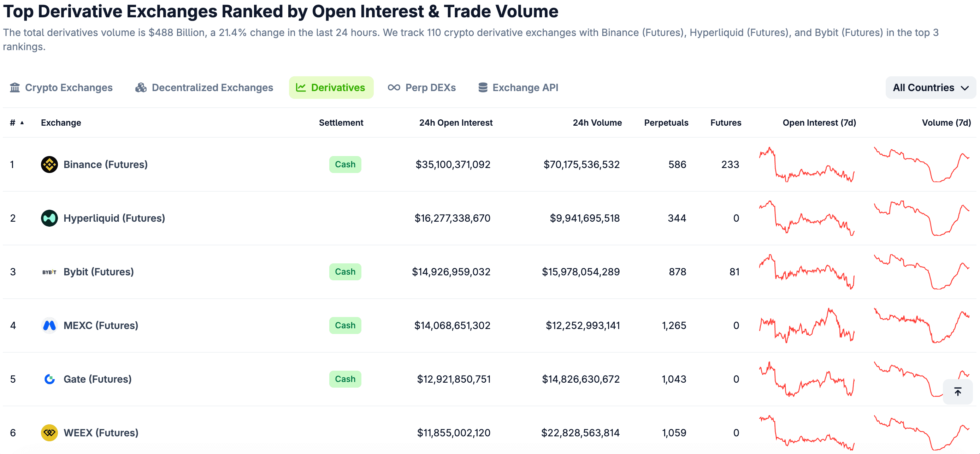The height and width of the screenshot is (454, 980).
Task: Click Hyperliquid open interest $16,277,338,670
Action: [x=452, y=218]
